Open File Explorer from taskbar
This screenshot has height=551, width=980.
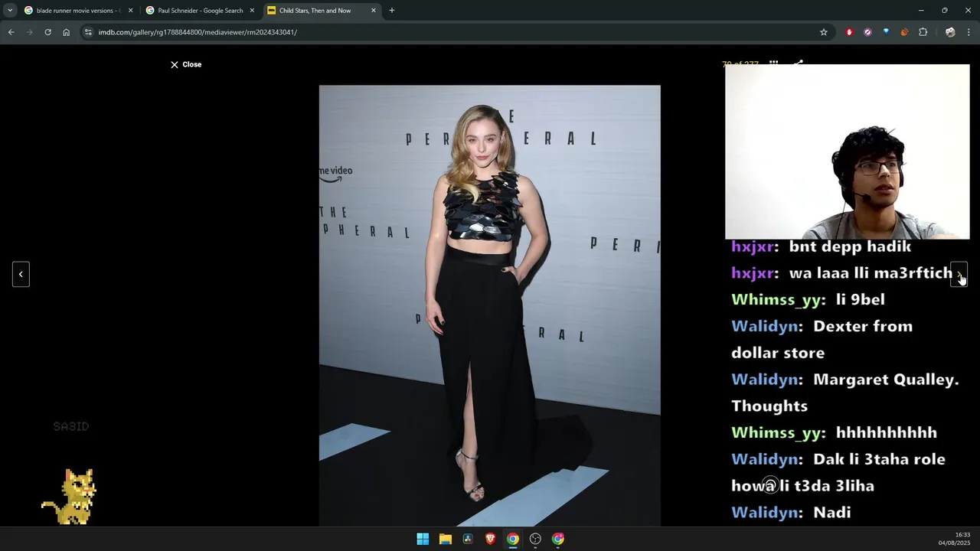446,539
